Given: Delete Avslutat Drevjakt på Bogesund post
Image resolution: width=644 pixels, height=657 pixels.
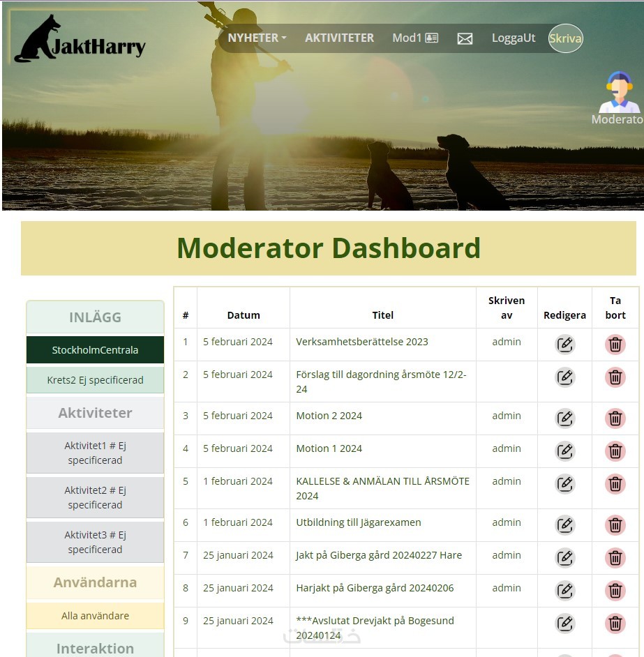Looking at the screenshot, I should click(x=615, y=624).
